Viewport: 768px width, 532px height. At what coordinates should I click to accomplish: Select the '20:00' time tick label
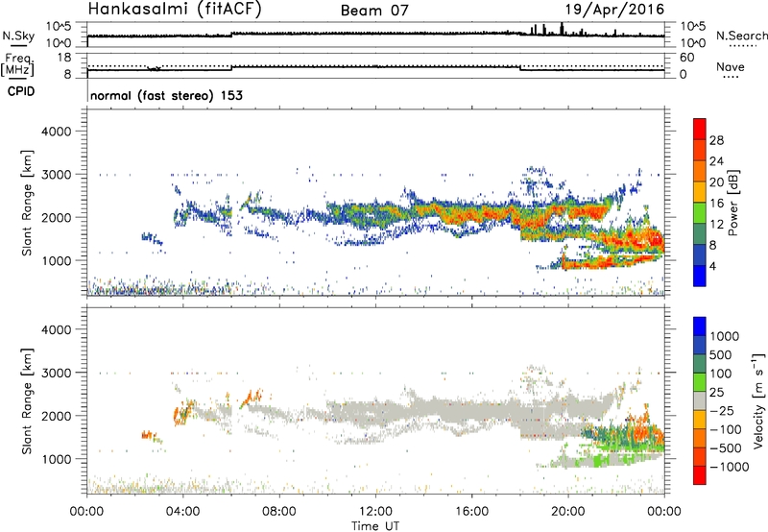[x=567, y=512]
